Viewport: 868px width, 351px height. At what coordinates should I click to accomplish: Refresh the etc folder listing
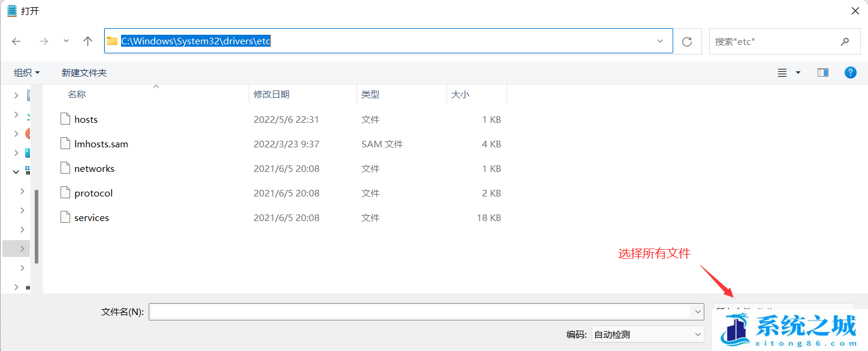pyautogui.click(x=687, y=41)
